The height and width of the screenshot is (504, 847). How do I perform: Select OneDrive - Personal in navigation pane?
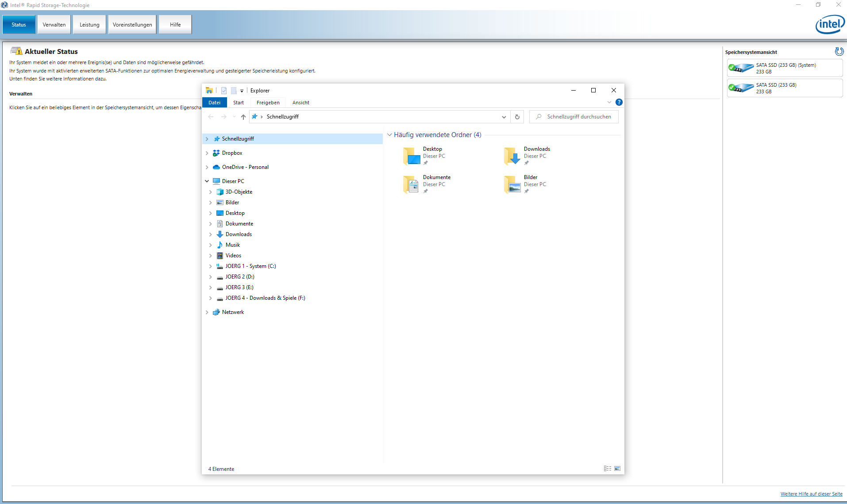point(245,167)
